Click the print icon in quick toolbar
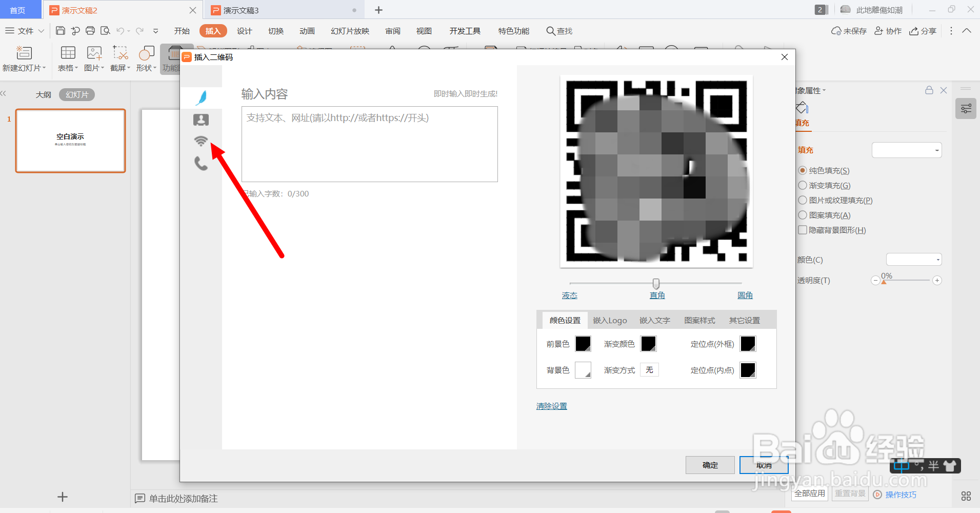Viewport: 980px width, 513px height. point(90,31)
